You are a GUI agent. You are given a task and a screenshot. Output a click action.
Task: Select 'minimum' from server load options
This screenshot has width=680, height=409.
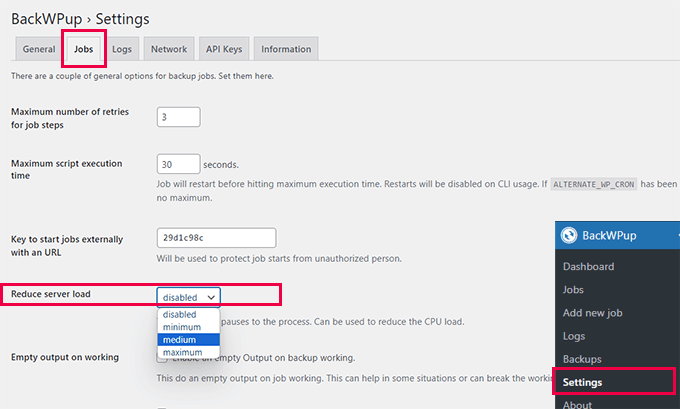click(180, 327)
